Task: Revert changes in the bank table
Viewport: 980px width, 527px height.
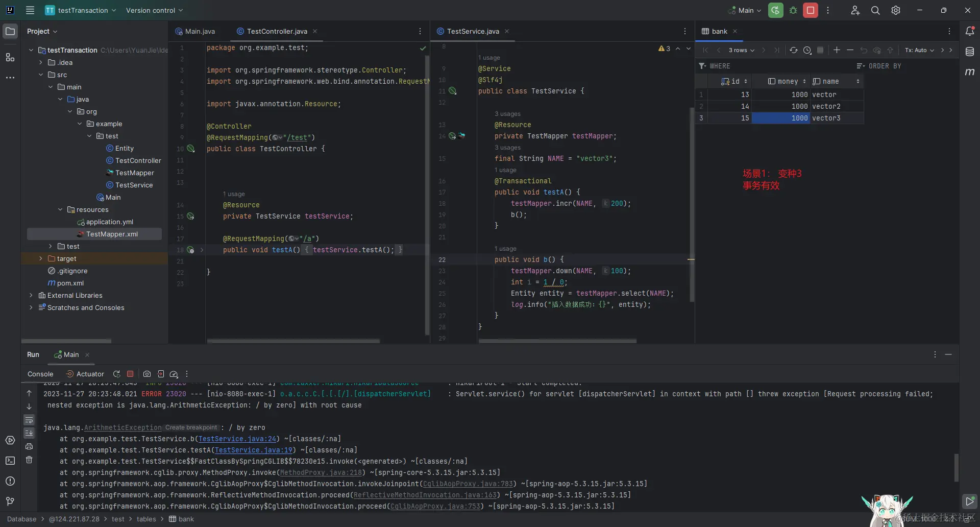Action: coord(864,50)
